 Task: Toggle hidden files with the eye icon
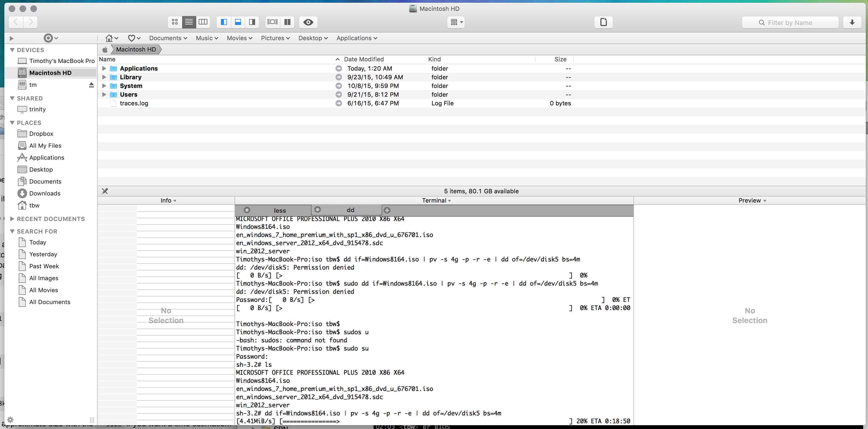(308, 22)
